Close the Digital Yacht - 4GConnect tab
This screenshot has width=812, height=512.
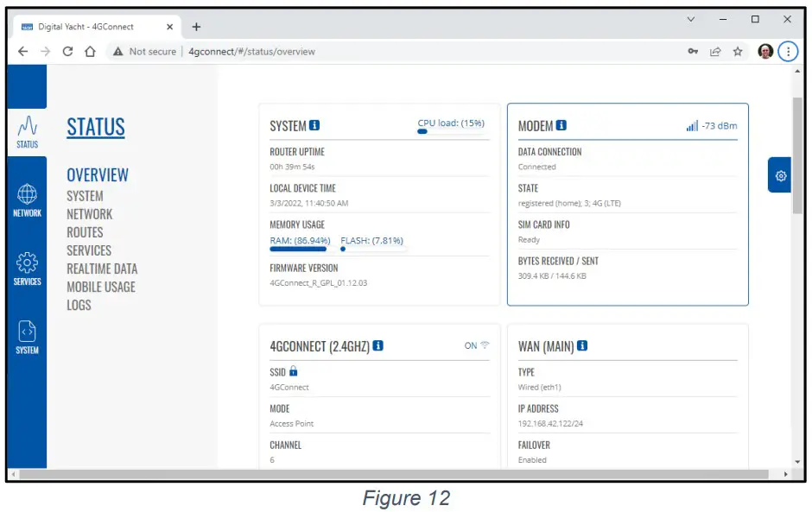pyautogui.click(x=170, y=27)
